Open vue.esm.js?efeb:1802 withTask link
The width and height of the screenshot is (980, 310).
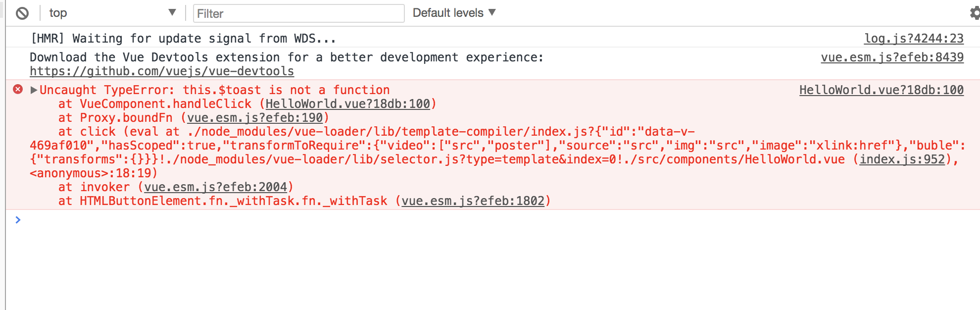click(x=474, y=201)
